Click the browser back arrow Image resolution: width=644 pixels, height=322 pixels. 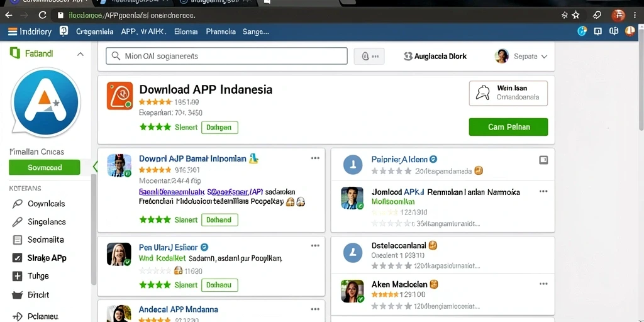(x=9, y=15)
